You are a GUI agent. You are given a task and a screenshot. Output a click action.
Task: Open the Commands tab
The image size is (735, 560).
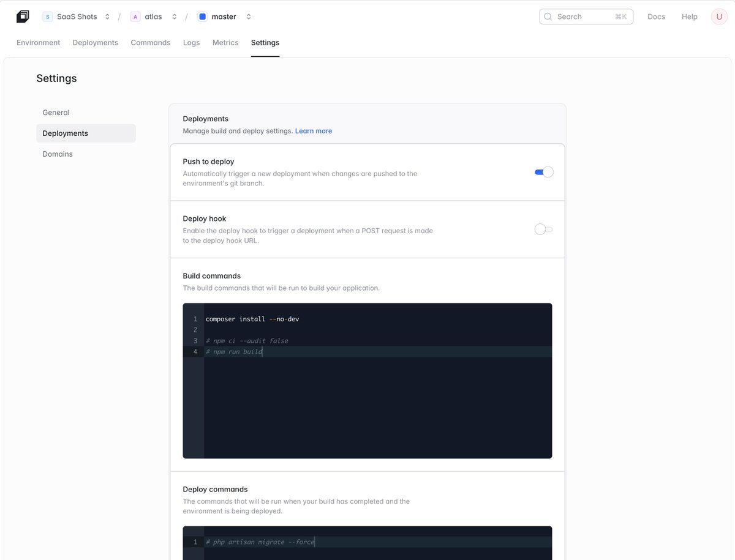151,43
